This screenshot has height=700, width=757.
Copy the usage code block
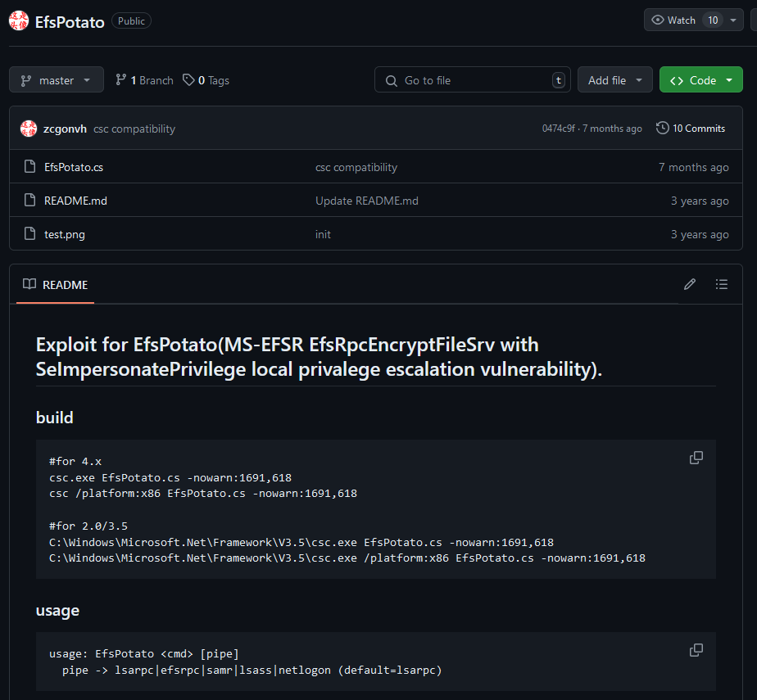pyautogui.click(x=696, y=650)
